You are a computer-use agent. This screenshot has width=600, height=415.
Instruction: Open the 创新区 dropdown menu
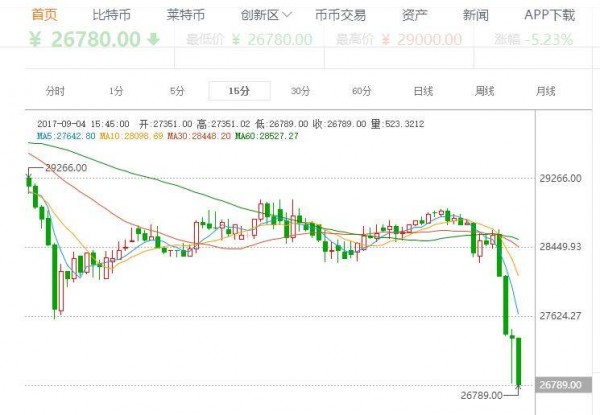266,15
